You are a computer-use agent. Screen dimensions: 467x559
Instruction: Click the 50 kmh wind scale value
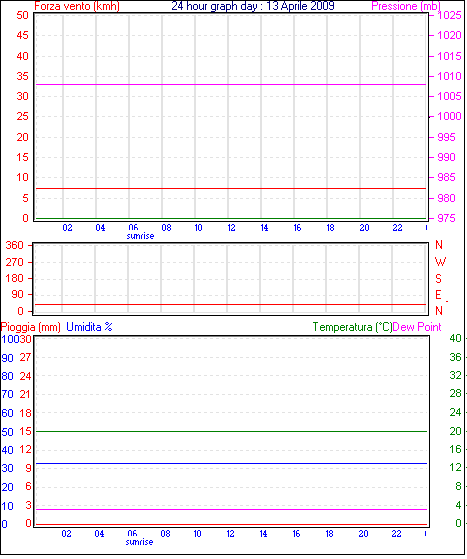tap(22, 15)
